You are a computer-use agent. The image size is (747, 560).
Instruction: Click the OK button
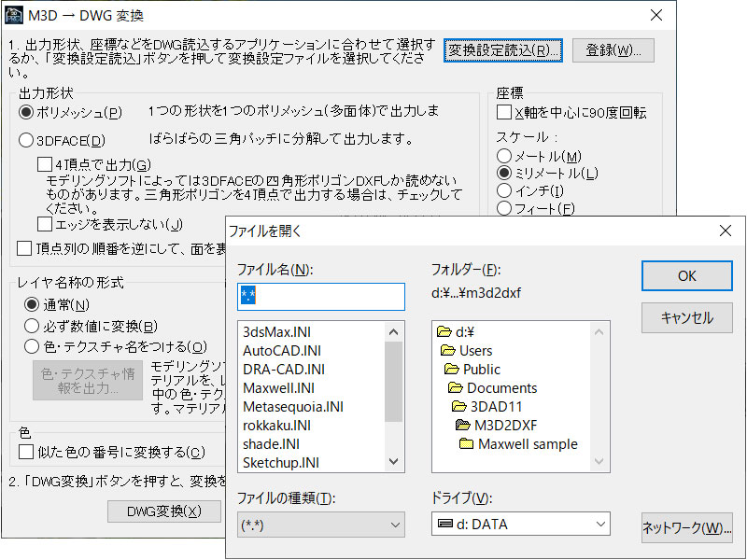686,276
